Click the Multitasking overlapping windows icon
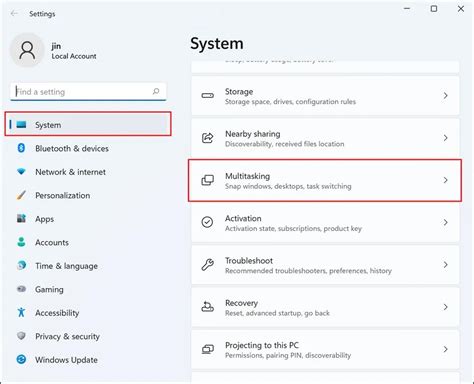The image size is (474, 384). point(207,180)
